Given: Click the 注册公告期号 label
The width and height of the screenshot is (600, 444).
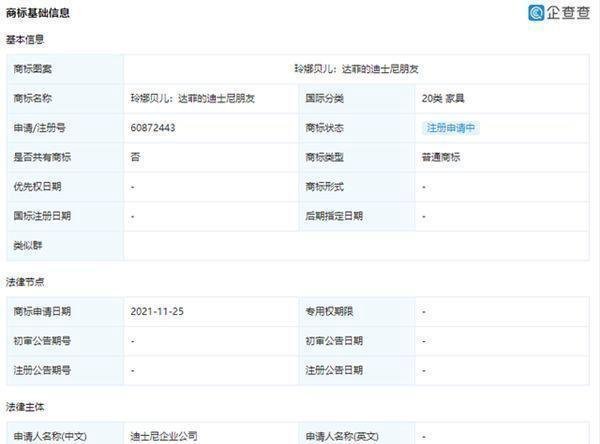Looking at the screenshot, I should tap(42, 370).
